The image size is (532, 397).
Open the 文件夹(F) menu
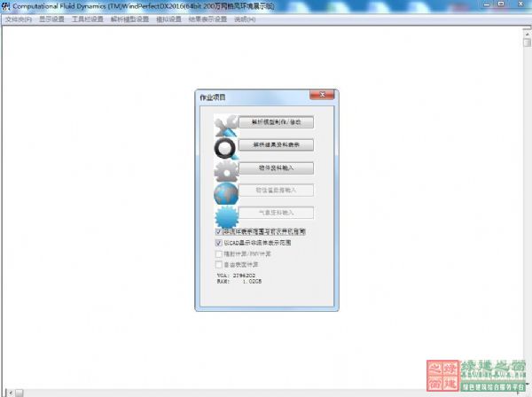(x=18, y=19)
